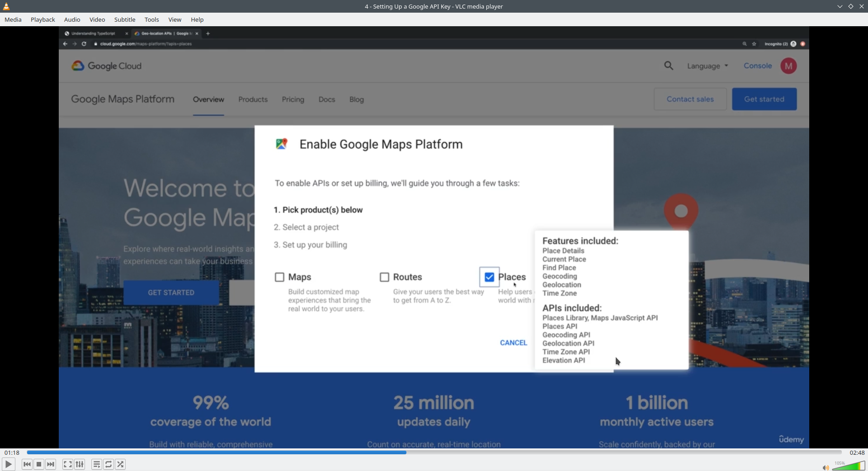The width and height of the screenshot is (868, 471).
Task: Click the elapsed time 01:18 label
Action: click(x=12, y=452)
